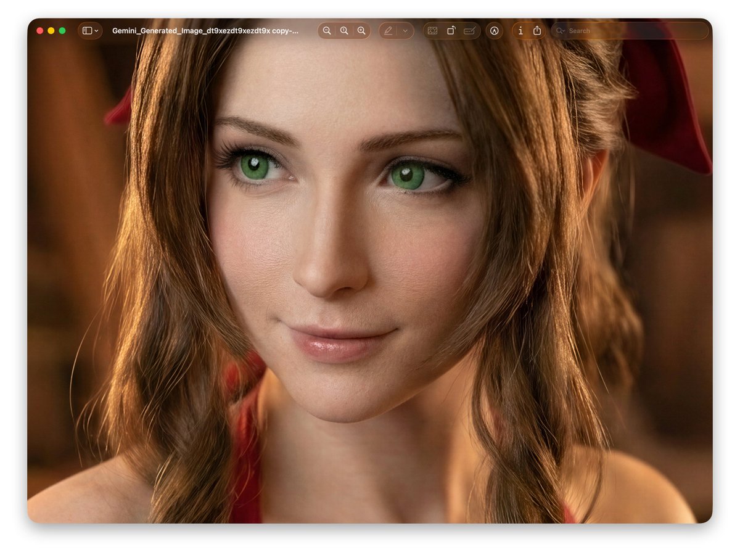
Task: Expand the highlight color options chevron
Action: [405, 31]
